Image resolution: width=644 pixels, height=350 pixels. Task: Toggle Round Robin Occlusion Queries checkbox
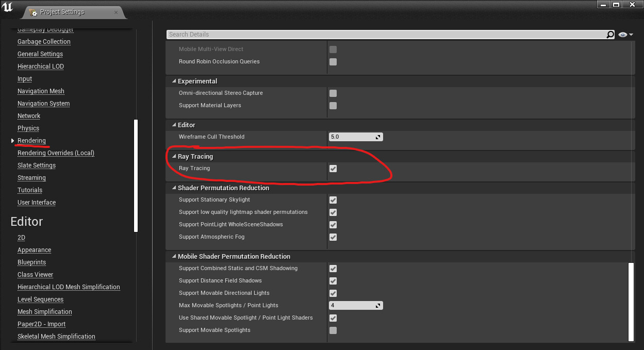[333, 62]
